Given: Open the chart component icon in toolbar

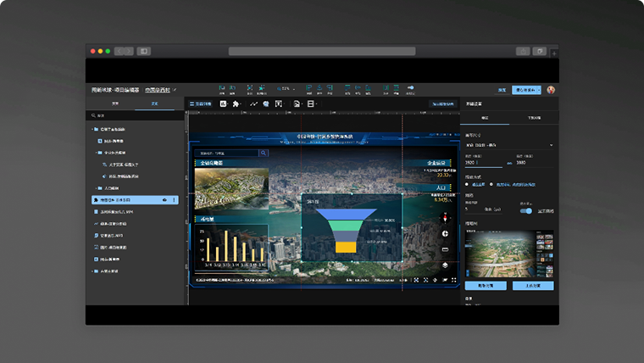Looking at the screenshot, I should (x=223, y=103).
